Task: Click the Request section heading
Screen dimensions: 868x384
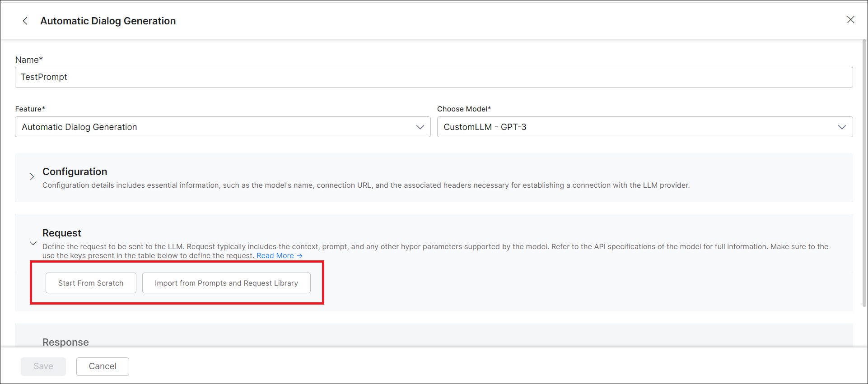Action: 62,233
